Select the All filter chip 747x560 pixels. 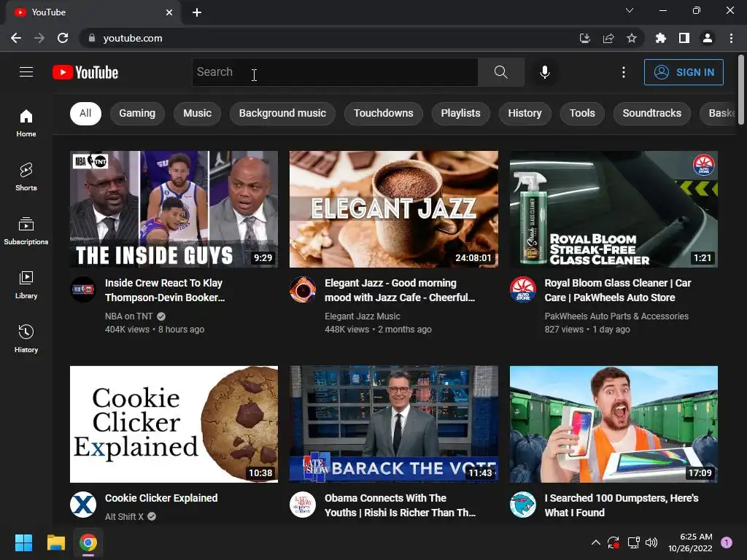coord(85,113)
